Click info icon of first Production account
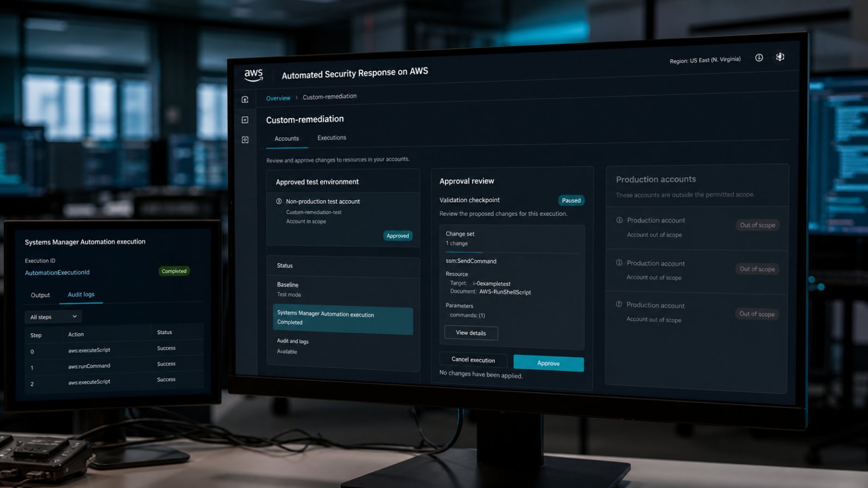 pos(619,220)
